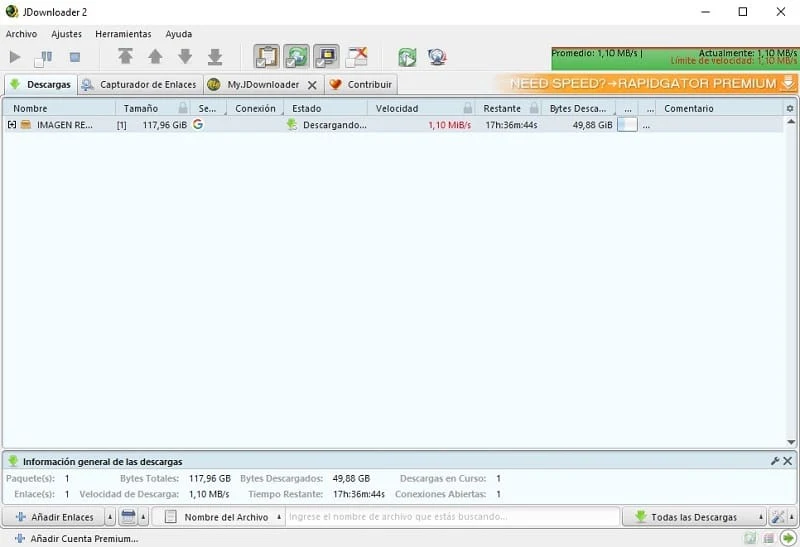Open table column settings gear
Image resolution: width=800 pixels, height=547 pixels.
click(790, 108)
